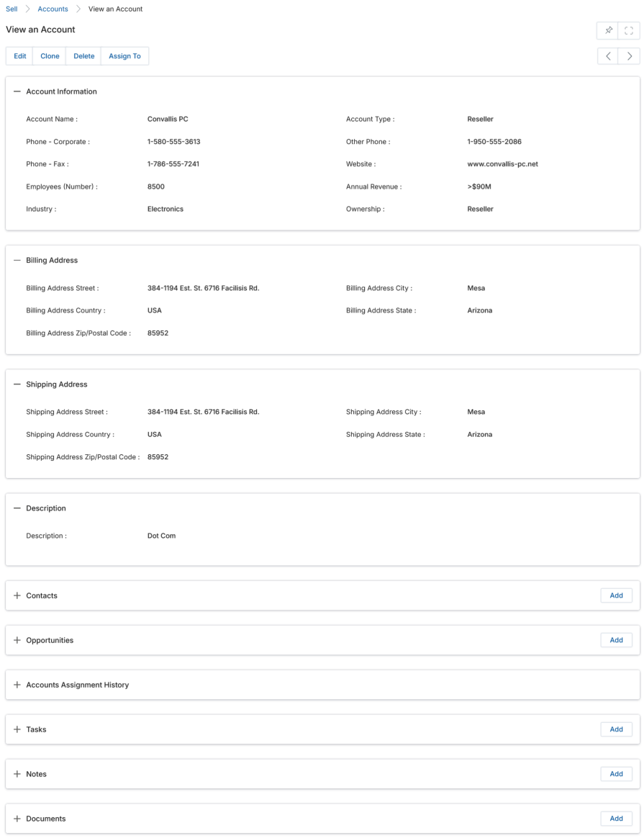Clone this account
The width and height of the screenshot is (644, 838).
[x=50, y=56]
